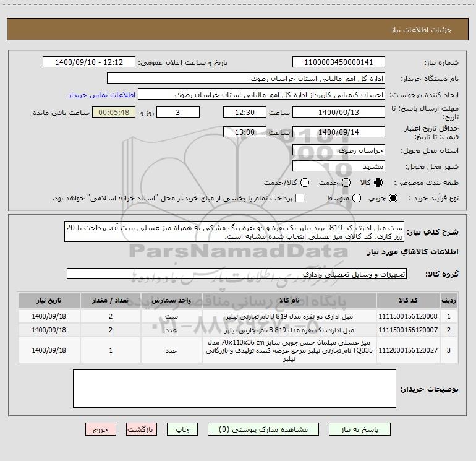476x461 pixels.
Task: Click the ست unit cell in row 1
Action: 171,316
